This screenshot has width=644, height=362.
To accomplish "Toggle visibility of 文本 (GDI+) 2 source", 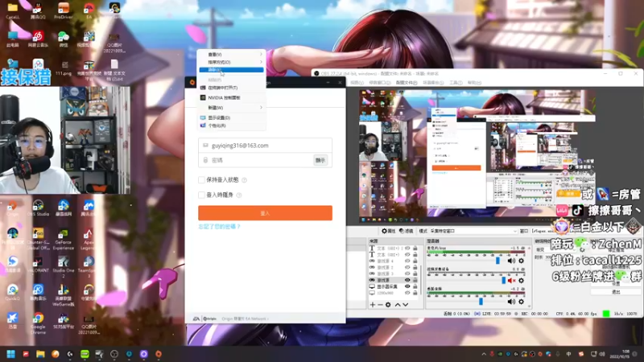I will point(407,249).
